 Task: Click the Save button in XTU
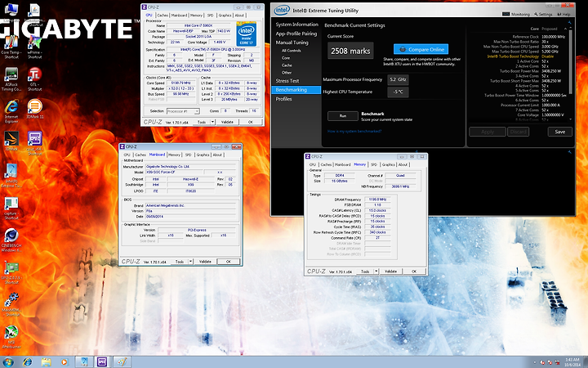click(x=560, y=132)
